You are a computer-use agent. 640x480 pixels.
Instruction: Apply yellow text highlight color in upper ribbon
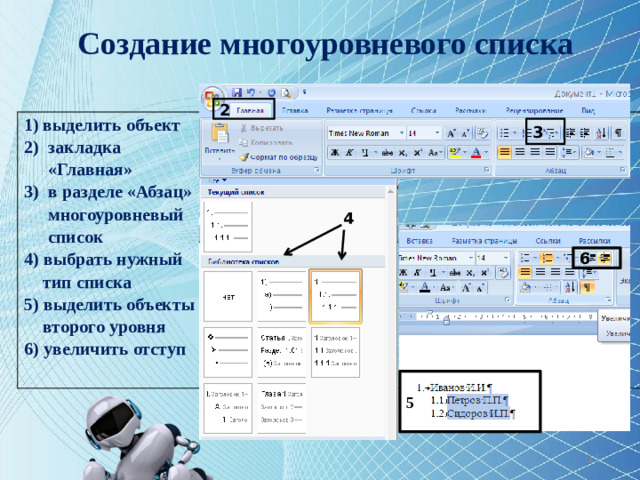coord(454,153)
